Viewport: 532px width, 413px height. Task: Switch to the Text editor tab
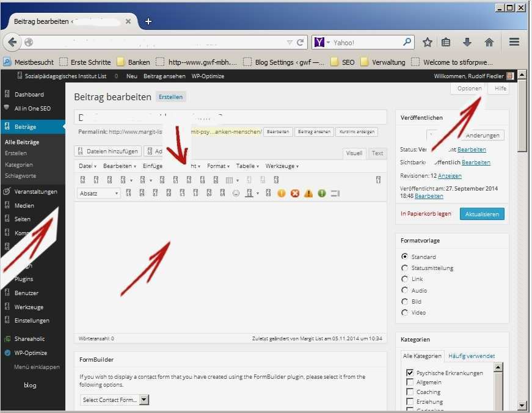pos(377,153)
